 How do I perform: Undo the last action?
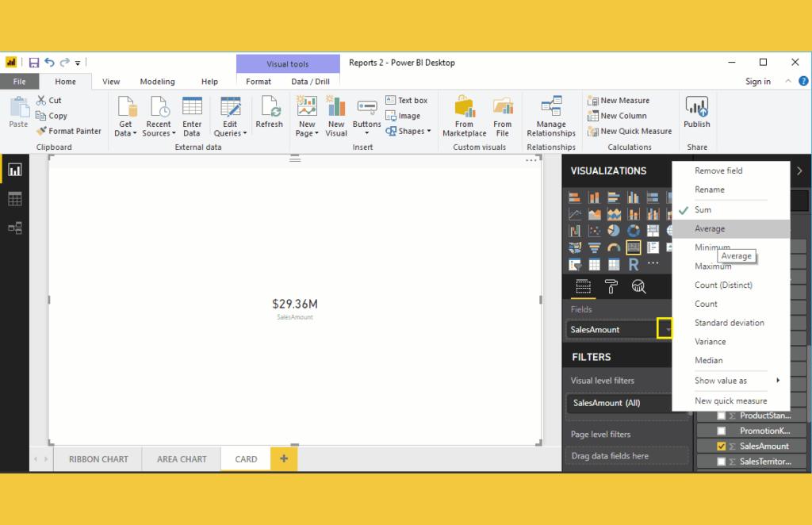(x=49, y=63)
